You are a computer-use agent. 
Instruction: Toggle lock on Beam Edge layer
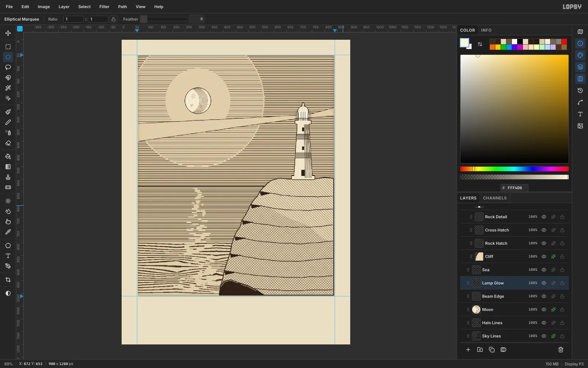(x=562, y=296)
